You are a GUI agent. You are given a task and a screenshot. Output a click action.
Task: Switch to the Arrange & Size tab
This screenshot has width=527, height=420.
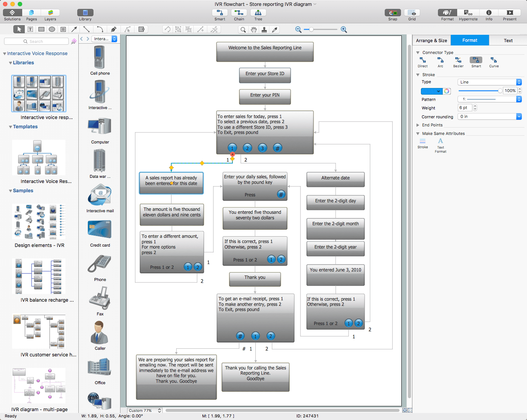pyautogui.click(x=431, y=40)
